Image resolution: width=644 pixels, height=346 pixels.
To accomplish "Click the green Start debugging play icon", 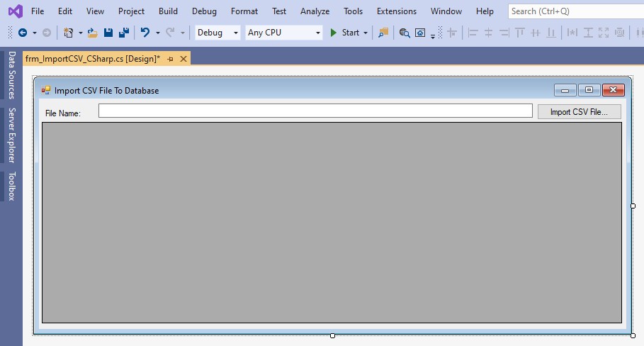I will point(334,33).
